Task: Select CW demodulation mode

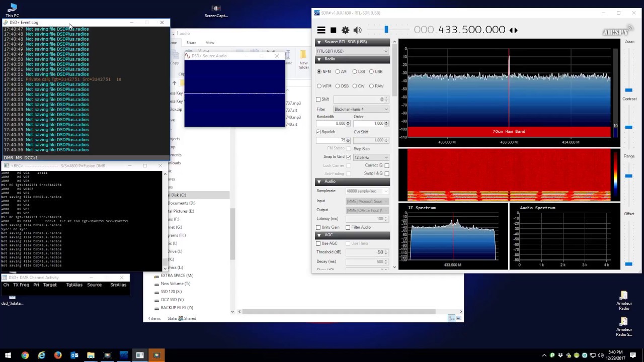Action: click(358, 86)
